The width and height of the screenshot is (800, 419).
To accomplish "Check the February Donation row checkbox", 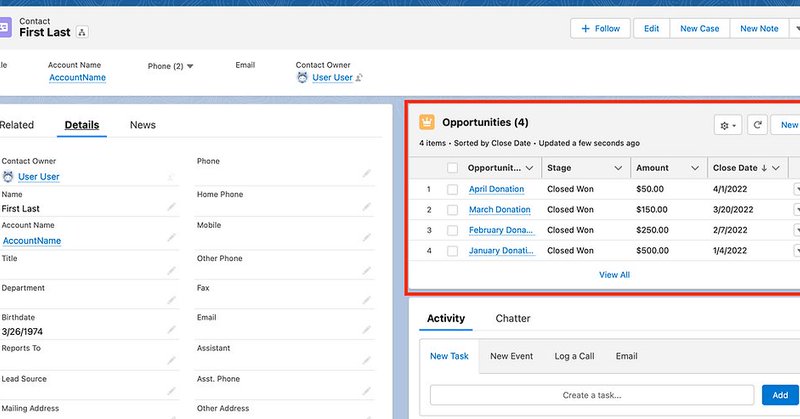I will [452, 230].
